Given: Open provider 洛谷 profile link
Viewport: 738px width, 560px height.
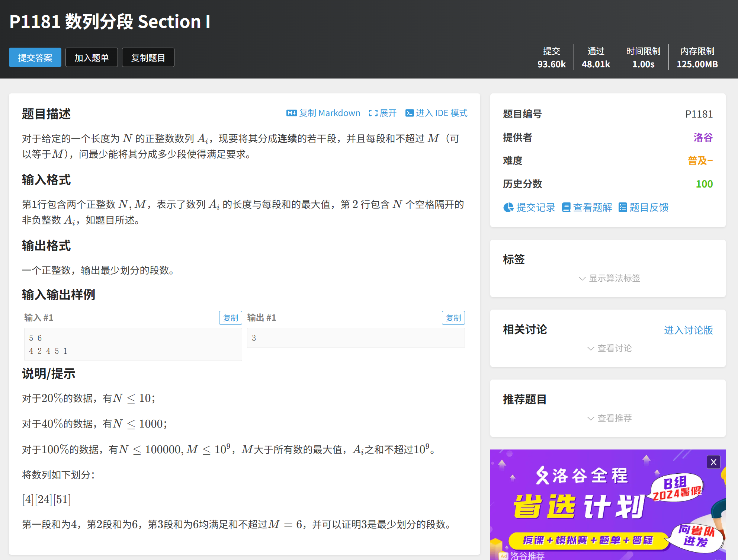Looking at the screenshot, I should coord(703,137).
